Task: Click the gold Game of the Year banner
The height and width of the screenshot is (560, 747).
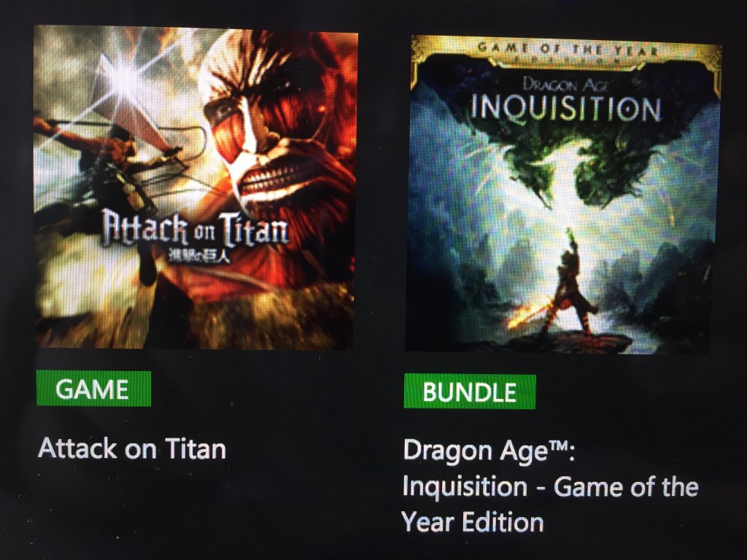Action: tap(567, 51)
